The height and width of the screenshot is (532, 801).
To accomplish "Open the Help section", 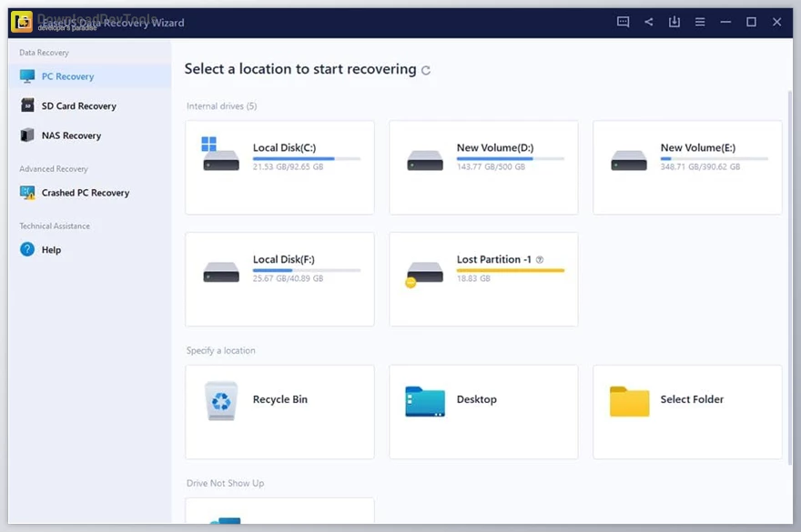I will 90,250.
